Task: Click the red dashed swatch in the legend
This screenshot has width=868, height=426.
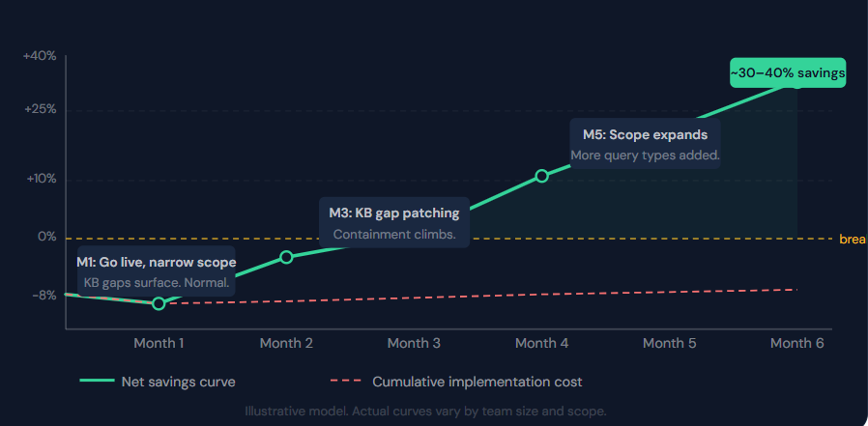Action: [346, 382]
